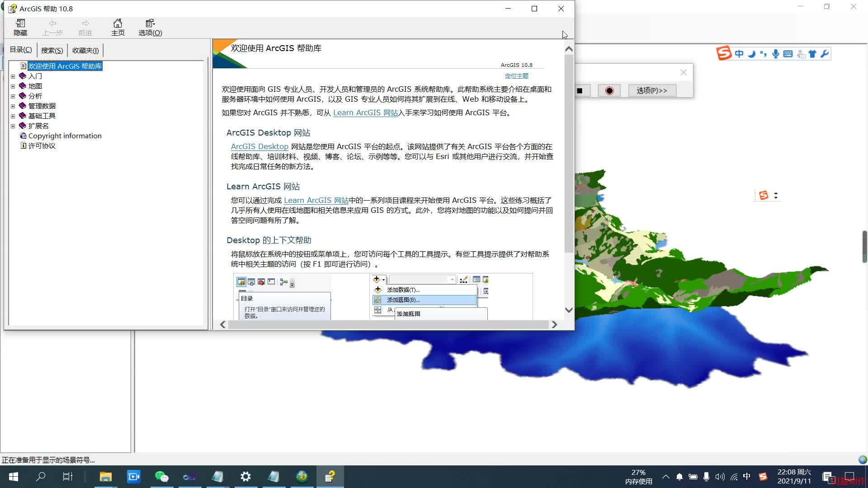Start recording with the red record button

click(x=609, y=90)
